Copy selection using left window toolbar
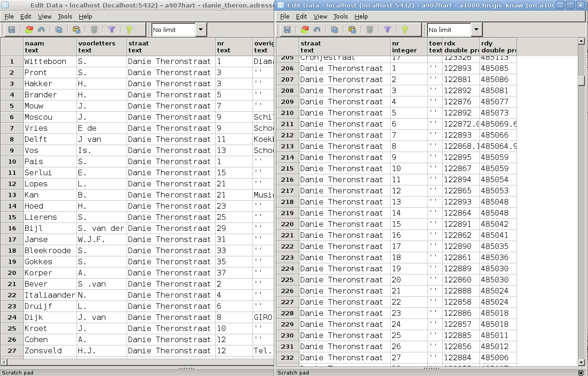 (59, 30)
